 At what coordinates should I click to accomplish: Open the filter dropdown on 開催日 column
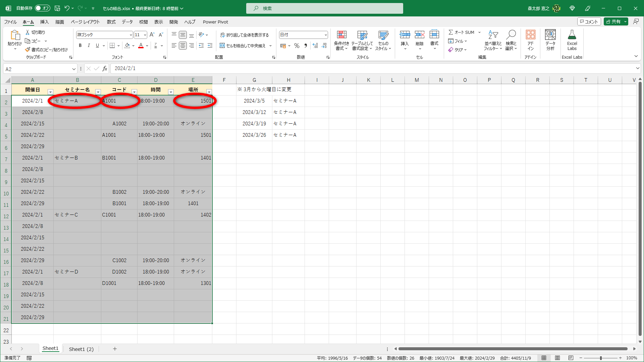coord(51,92)
